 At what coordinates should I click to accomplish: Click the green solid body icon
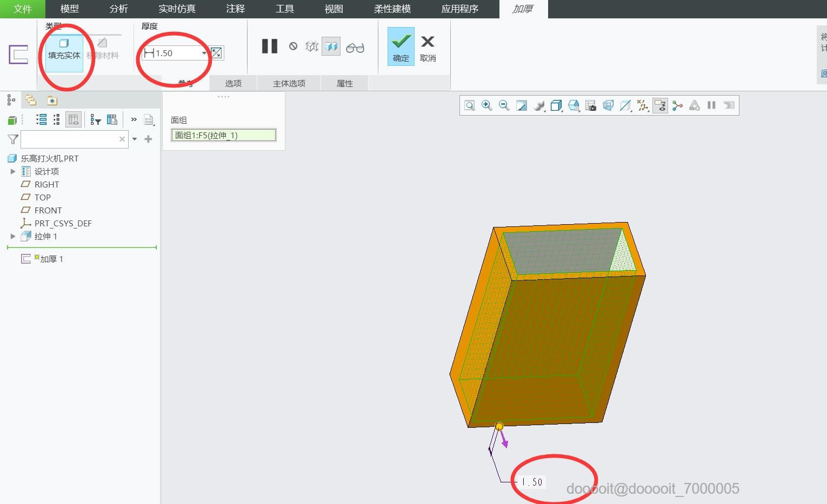(12, 120)
